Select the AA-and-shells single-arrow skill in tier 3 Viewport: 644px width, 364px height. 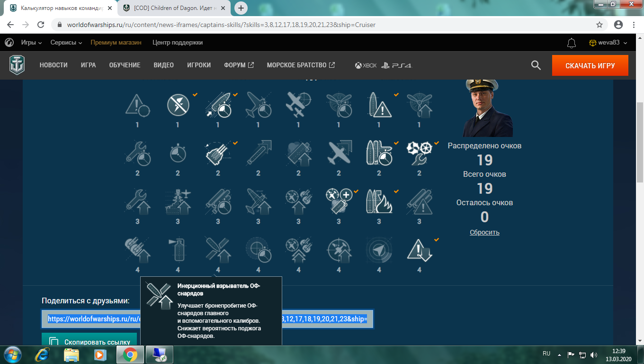298,201
